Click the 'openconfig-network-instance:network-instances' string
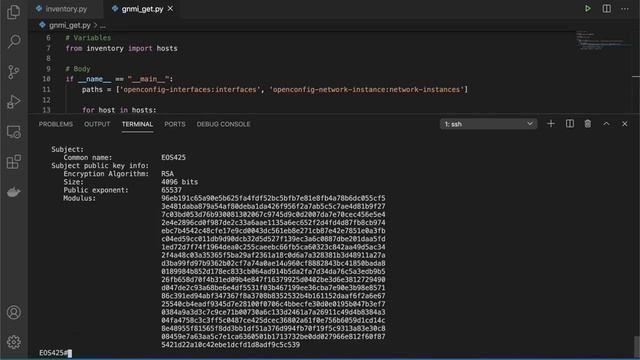 click(366, 89)
